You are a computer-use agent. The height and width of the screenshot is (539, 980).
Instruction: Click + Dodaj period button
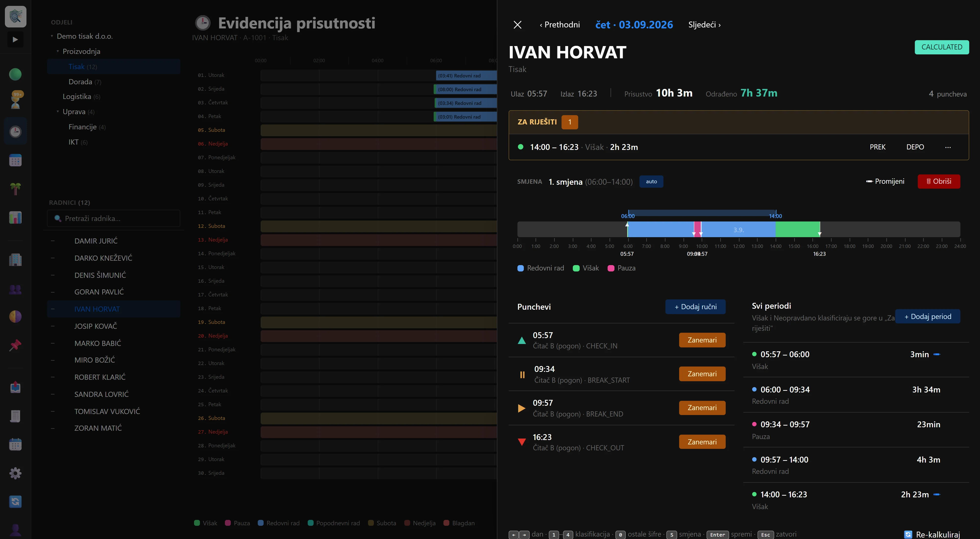[x=928, y=317]
